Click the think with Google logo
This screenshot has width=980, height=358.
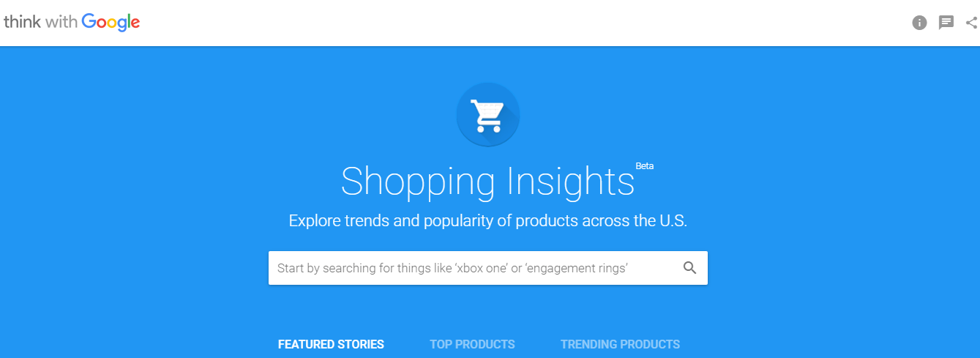[72, 23]
